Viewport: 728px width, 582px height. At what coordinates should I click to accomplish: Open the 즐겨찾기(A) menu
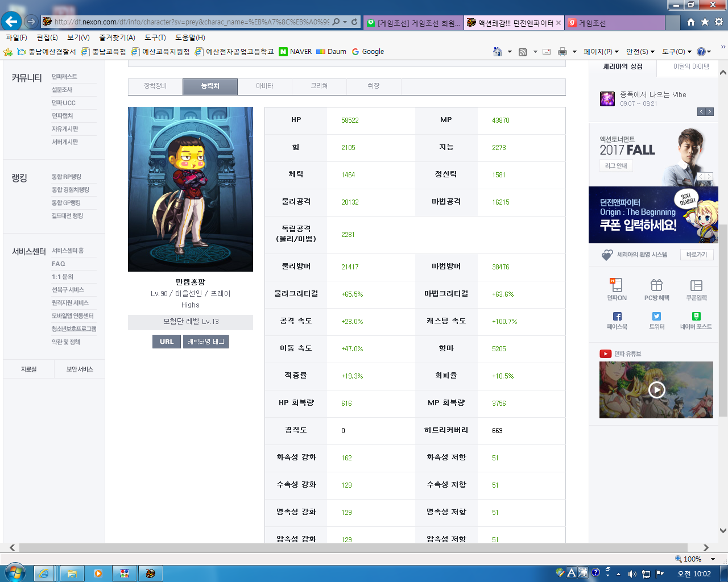coord(117,38)
